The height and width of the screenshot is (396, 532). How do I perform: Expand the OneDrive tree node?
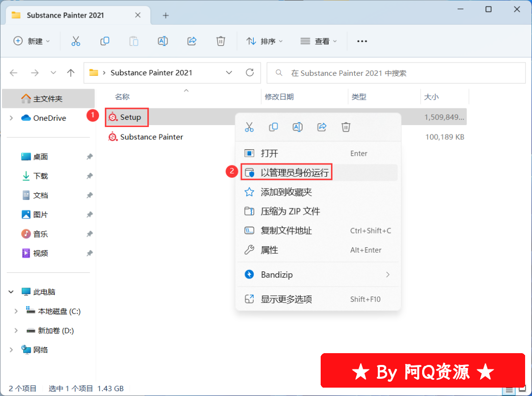pos(11,118)
